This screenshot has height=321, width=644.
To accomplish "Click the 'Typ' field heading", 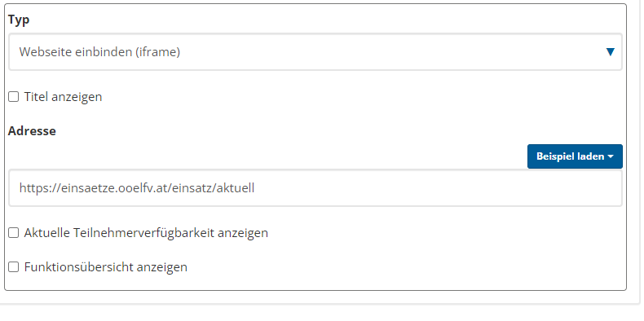I will (19, 20).
